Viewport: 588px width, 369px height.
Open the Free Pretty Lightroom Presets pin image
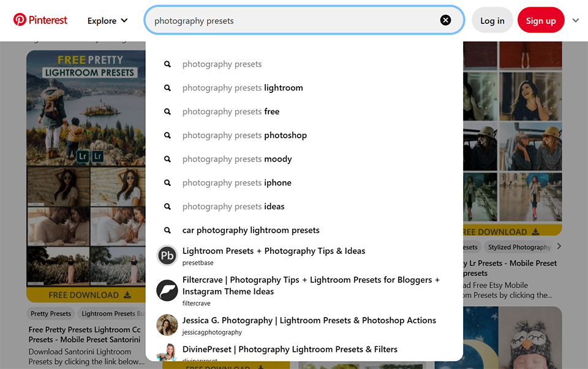click(86, 176)
